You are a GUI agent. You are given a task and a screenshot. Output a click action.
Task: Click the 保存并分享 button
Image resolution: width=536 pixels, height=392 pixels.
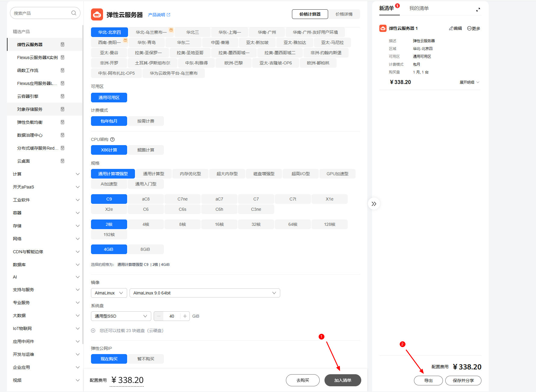[x=463, y=381]
